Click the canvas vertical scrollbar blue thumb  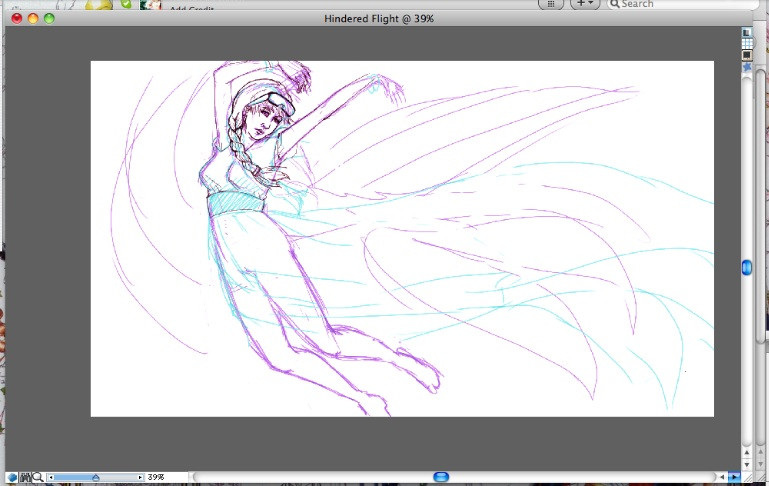(x=747, y=268)
